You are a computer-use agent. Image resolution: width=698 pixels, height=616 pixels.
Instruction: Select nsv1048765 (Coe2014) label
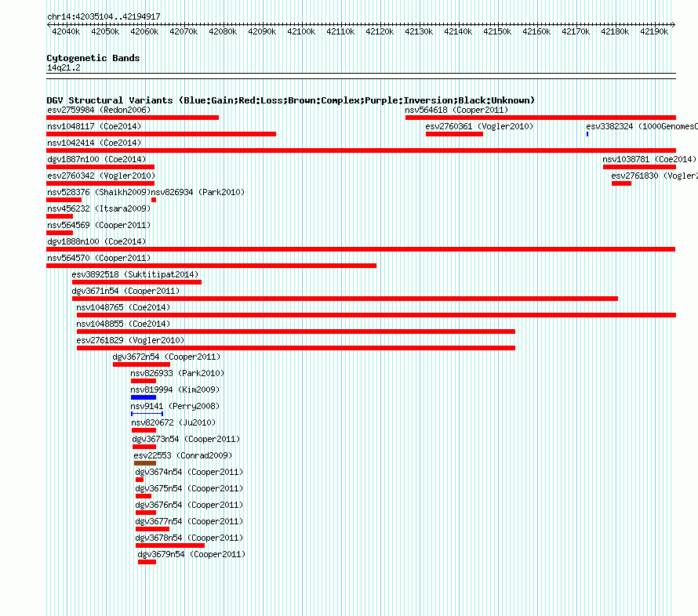pyautogui.click(x=123, y=307)
